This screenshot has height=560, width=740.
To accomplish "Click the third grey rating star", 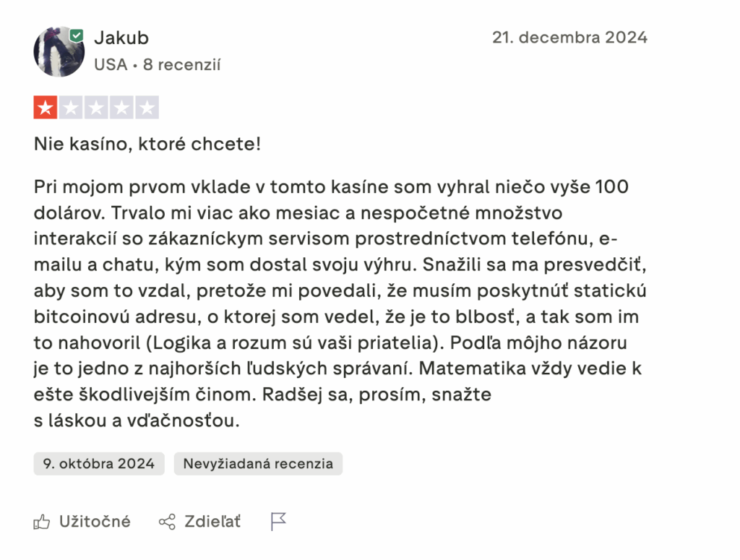I will pyautogui.click(x=96, y=108).
